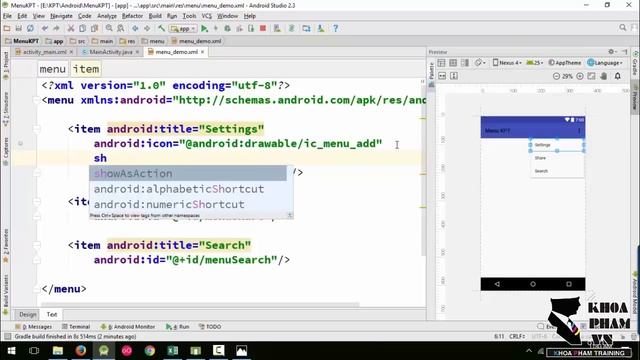
Task: Open the Preview settings gear dropdown
Action: tap(612, 52)
